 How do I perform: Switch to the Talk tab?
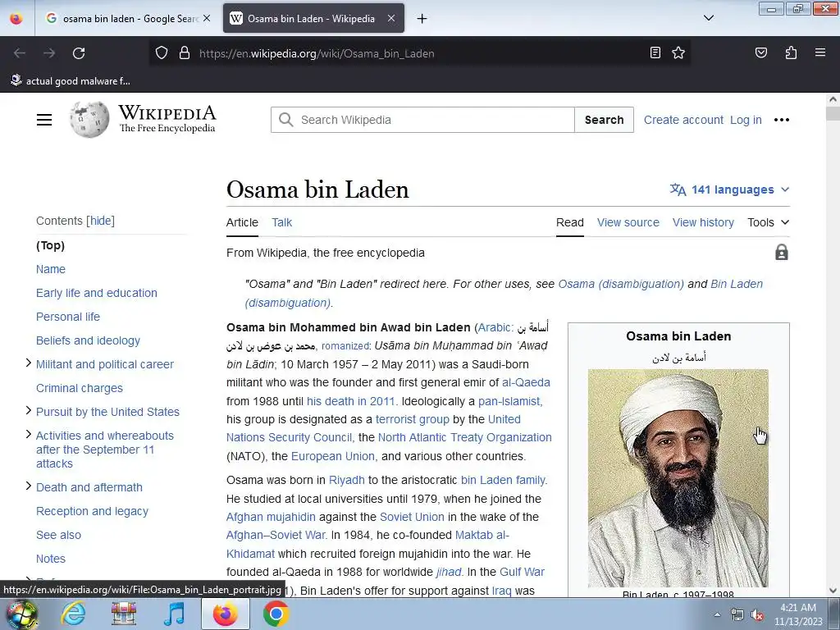pyautogui.click(x=282, y=222)
